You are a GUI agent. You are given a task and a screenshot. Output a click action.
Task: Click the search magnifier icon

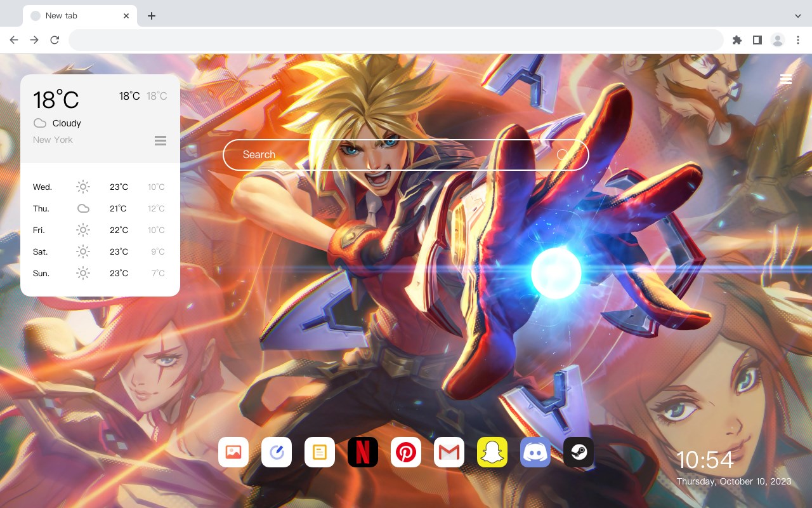[563, 155]
